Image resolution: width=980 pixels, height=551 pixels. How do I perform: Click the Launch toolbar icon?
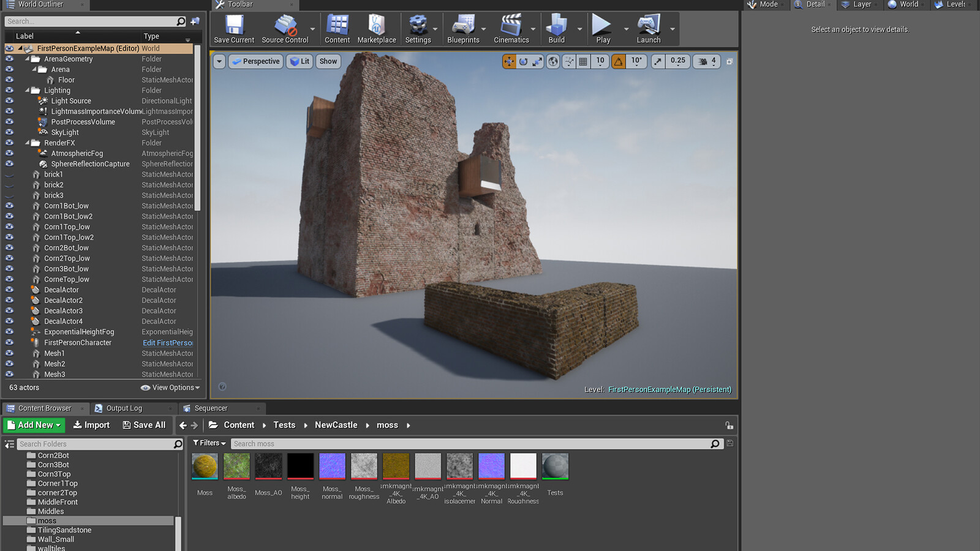click(x=649, y=29)
